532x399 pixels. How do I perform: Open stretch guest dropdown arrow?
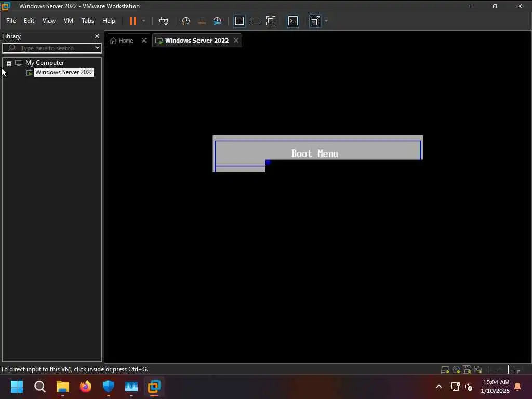click(x=326, y=21)
